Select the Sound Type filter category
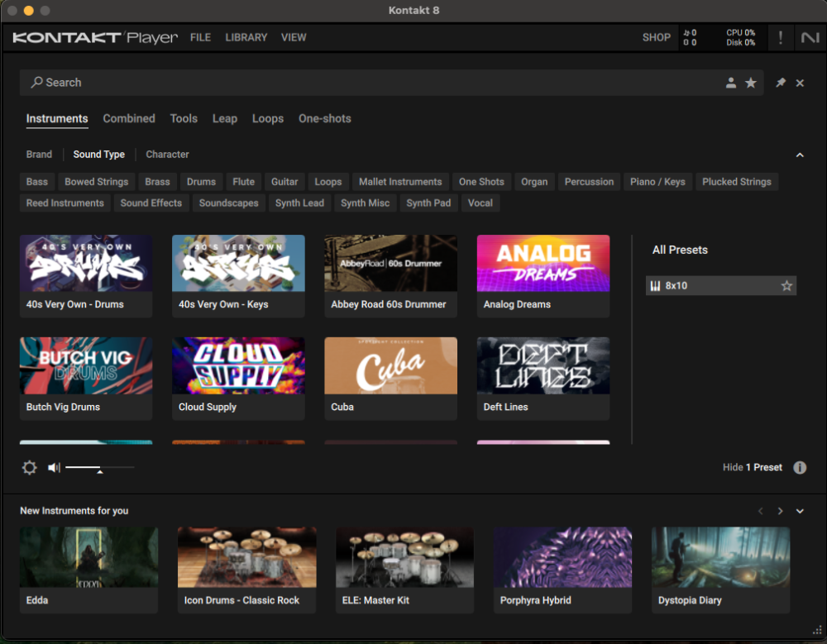827x644 pixels. [x=98, y=155]
